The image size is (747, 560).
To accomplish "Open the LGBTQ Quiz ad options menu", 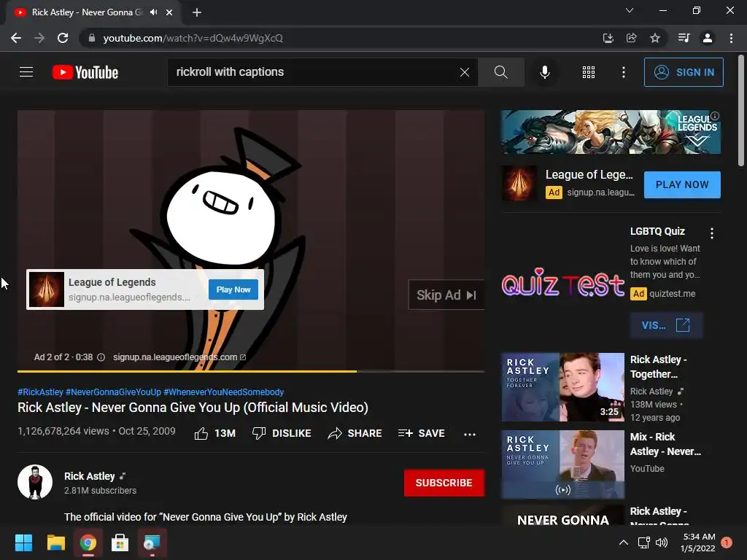I will point(712,233).
